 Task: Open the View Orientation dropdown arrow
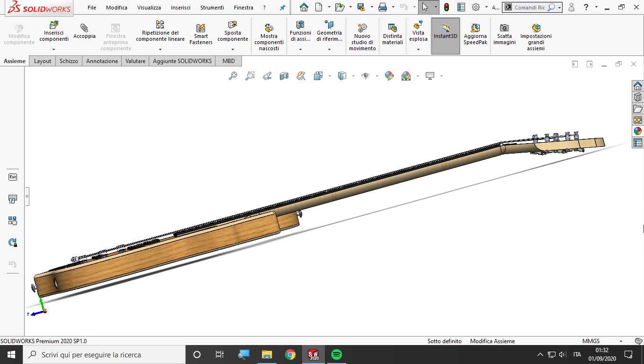click(330, 76)
